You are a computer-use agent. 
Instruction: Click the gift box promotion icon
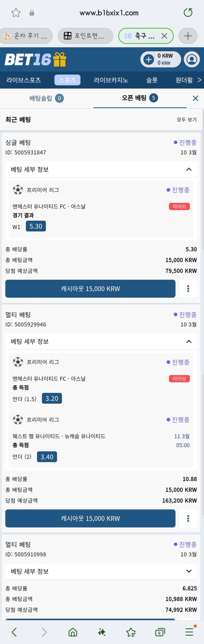pos(60,59)
